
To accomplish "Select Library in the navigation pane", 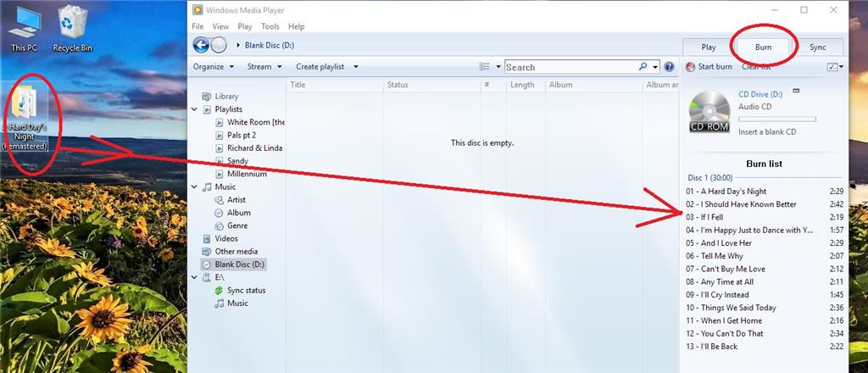I will pos(226,97).
